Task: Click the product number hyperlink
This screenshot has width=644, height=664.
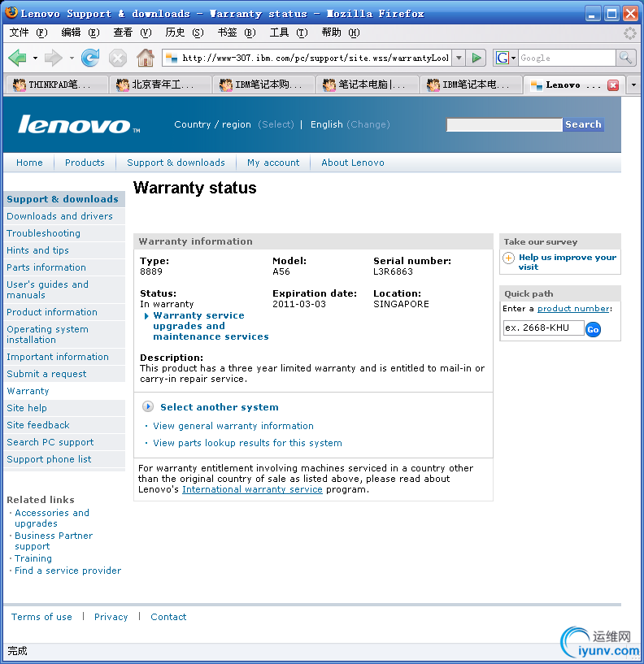Action: coord(573,308)
